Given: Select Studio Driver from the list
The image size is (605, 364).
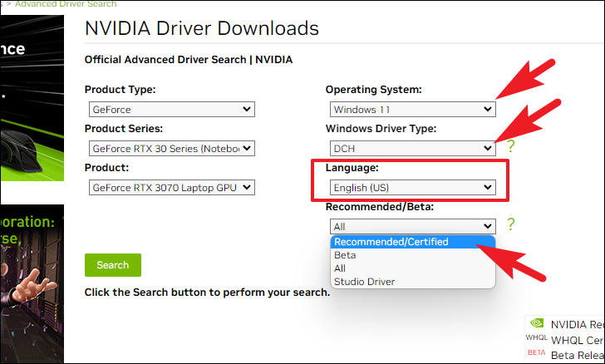Looking at the screenshot, I should pos(412,282).
